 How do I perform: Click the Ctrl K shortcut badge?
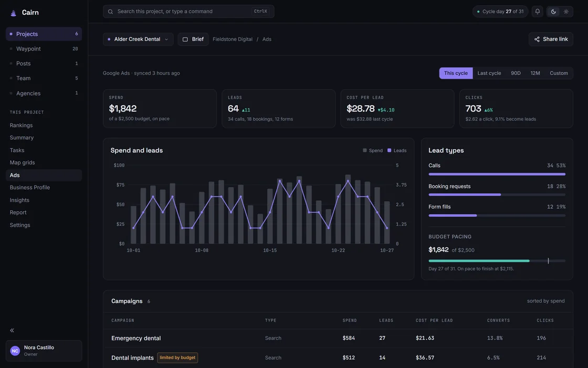coord(260,12)
